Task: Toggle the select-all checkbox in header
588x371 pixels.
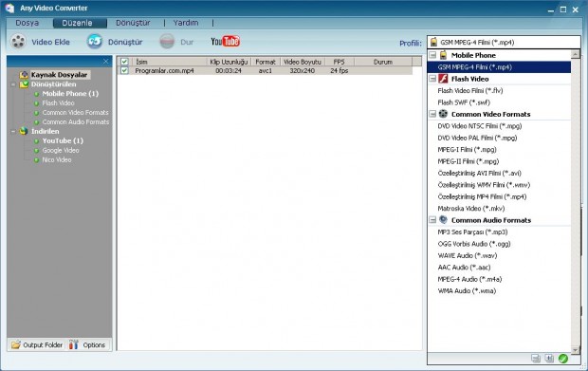Action: (x=124, y=62)
